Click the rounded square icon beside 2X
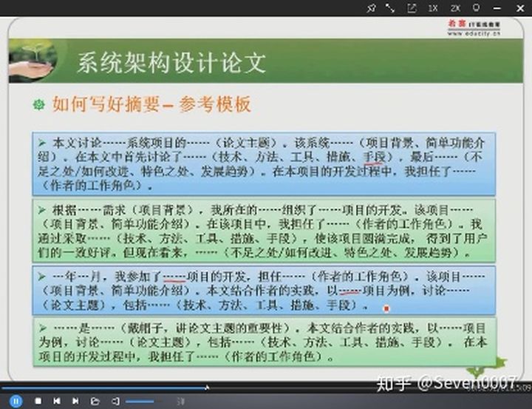 [477, 7]
